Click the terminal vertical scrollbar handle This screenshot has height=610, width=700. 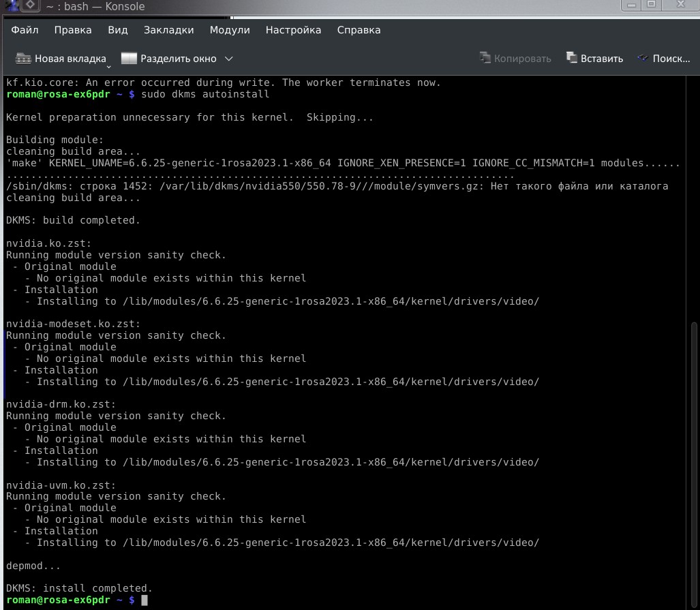tap(694, 464)
